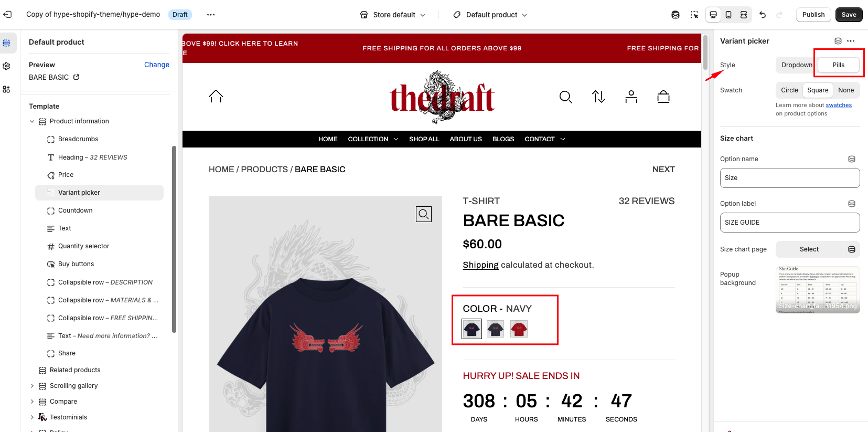
Task: Expand the Scrolling gallery section
Action: 32,386
